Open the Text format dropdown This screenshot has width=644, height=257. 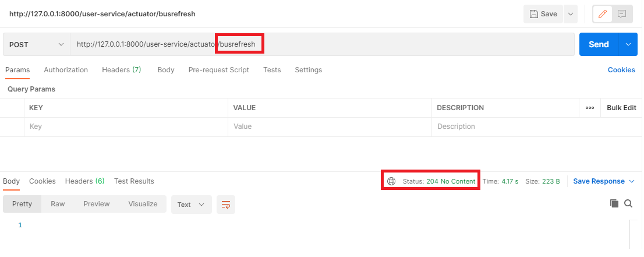[192, 205]
